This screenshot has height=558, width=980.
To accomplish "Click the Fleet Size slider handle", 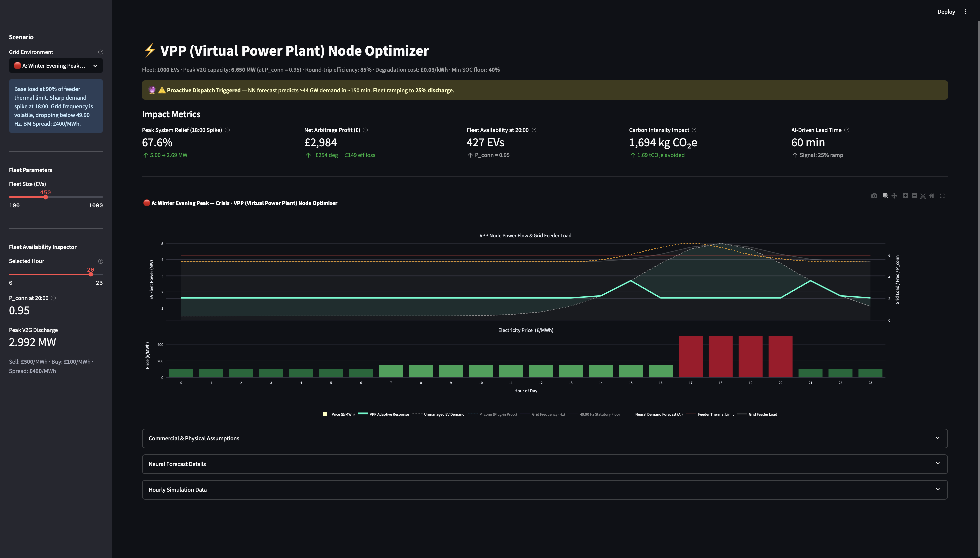I will pos(46,197).
